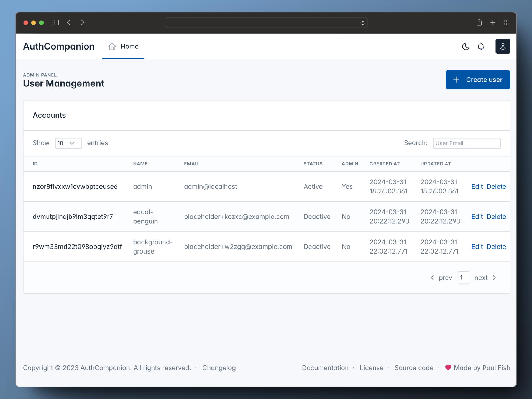
Task: Open a new browser tab
Action: point(493,22)
